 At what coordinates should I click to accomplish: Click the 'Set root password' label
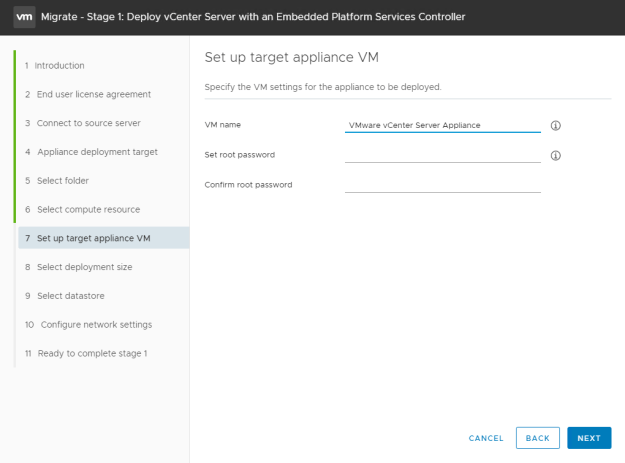pyautogui.click(x=240, y=155)
